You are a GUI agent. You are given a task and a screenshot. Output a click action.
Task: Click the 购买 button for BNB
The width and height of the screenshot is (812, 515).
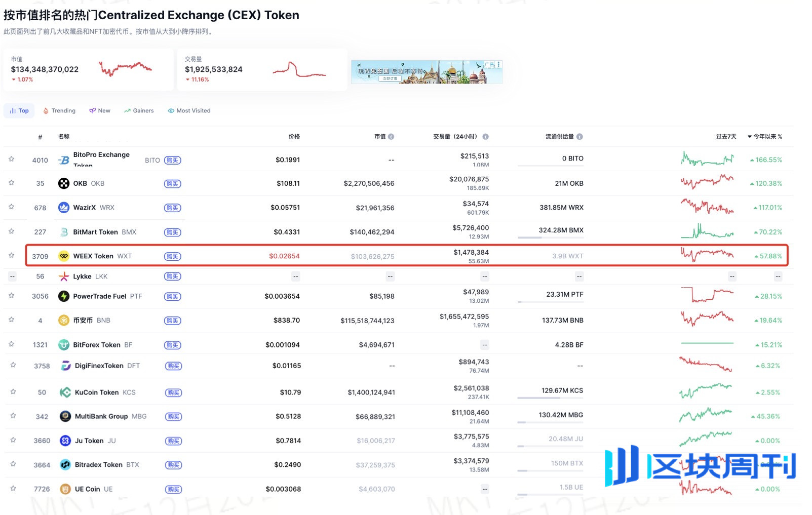tap(172, 321)
